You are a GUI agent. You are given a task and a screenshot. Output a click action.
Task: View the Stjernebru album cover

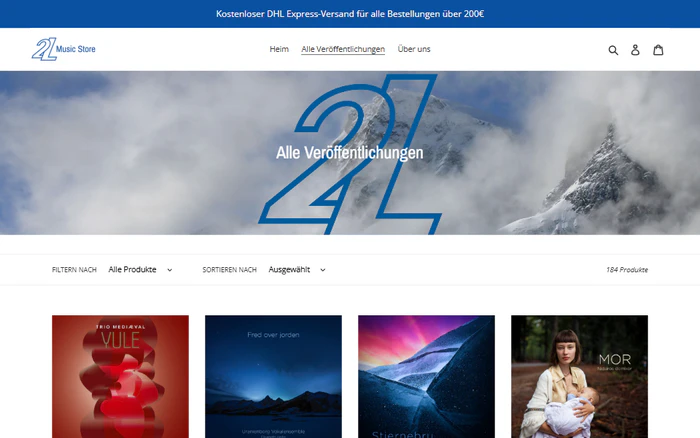426,376
